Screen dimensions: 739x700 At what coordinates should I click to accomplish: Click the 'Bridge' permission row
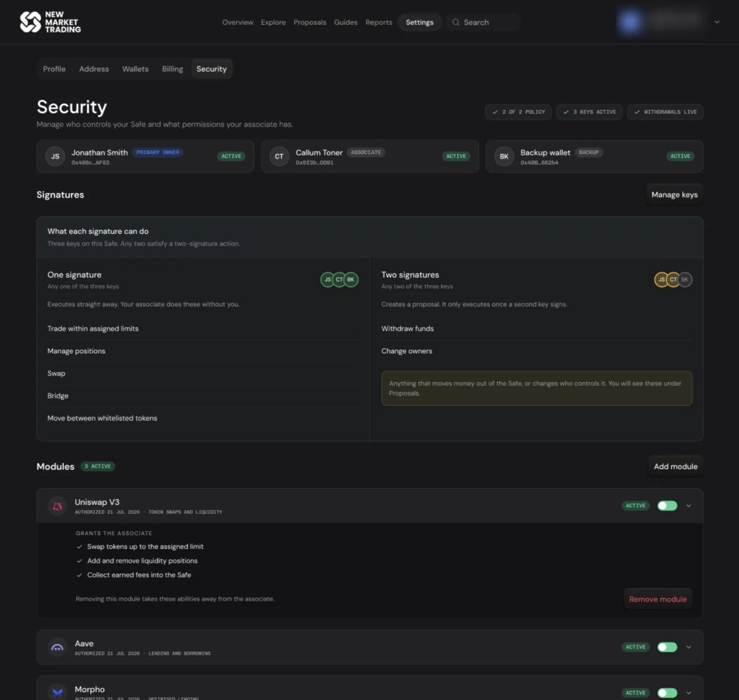[203, 396]
